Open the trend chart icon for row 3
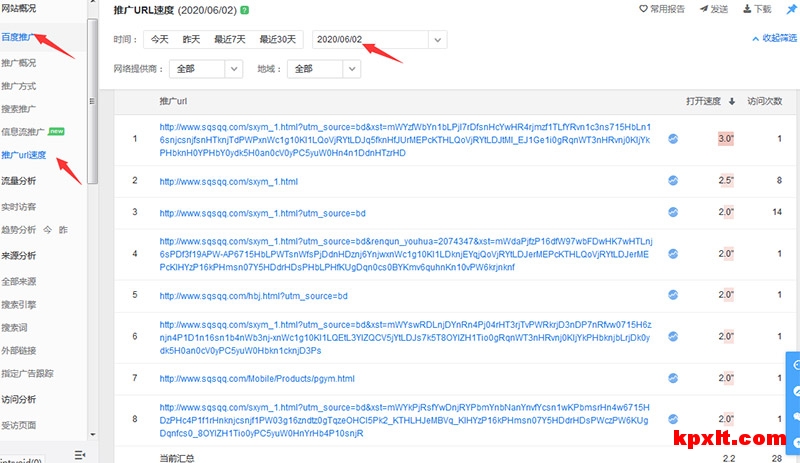800x463 pixels. [673, 212]
